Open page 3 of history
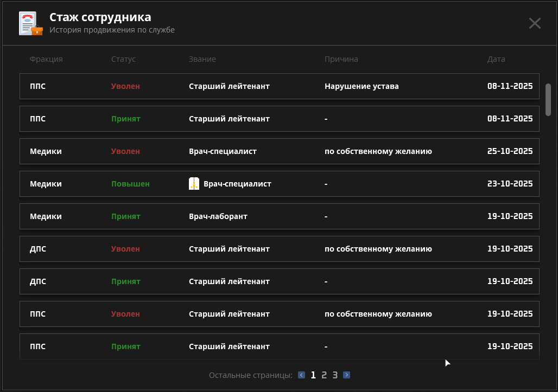The width and height of the screenshot is (558, 392). point(335,375)
